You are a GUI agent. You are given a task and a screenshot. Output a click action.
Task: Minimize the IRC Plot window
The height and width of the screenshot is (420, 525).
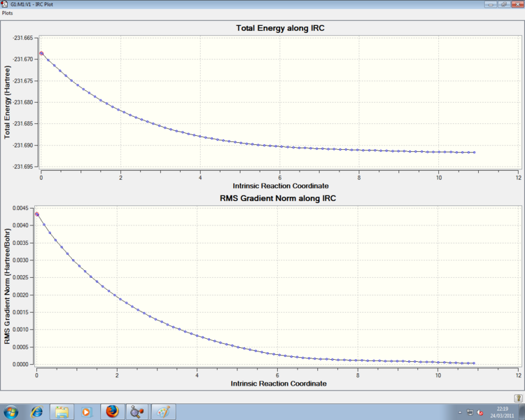tap(491, 4)
